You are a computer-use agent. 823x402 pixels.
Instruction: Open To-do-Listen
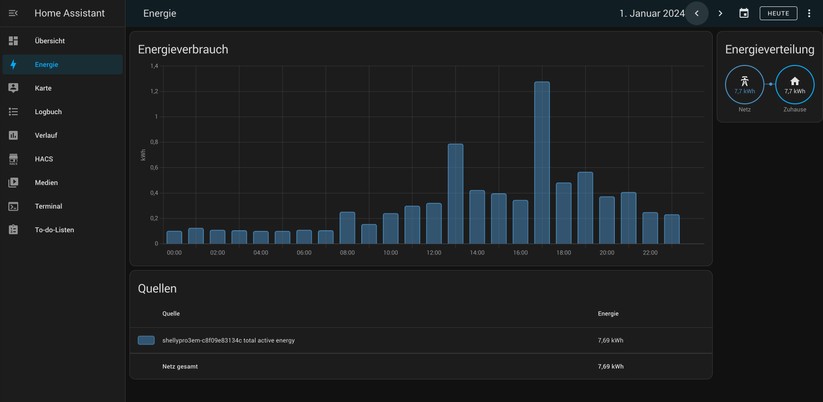point(54,230)
